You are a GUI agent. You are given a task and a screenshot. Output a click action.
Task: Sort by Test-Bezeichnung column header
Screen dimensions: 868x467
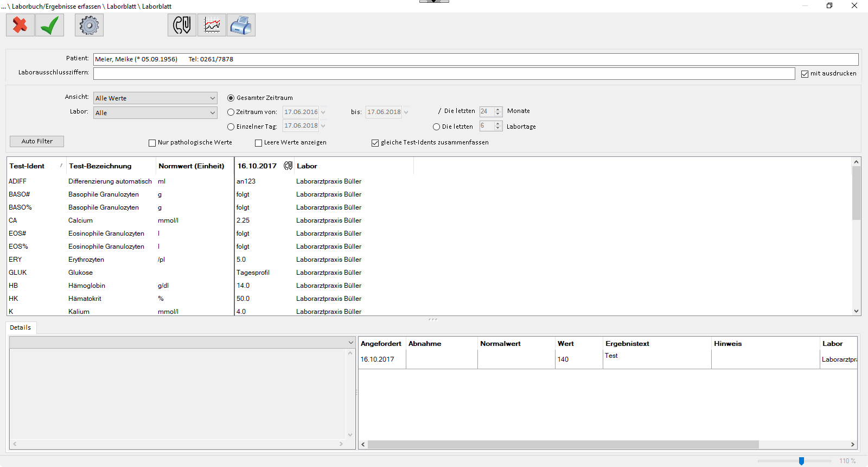coord(111,166)
